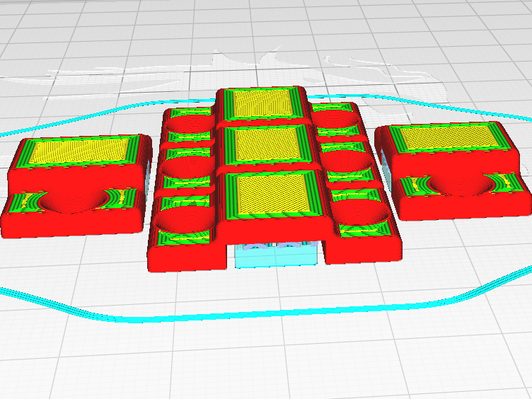Image resolution: width=532 pixels, height=399 pixels.
Task: Select the large center printed part
Action: 274,179
